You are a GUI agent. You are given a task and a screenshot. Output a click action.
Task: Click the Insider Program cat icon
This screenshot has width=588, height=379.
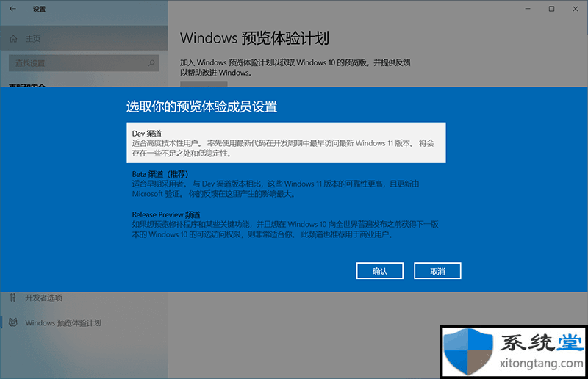(x=13, y=322)
